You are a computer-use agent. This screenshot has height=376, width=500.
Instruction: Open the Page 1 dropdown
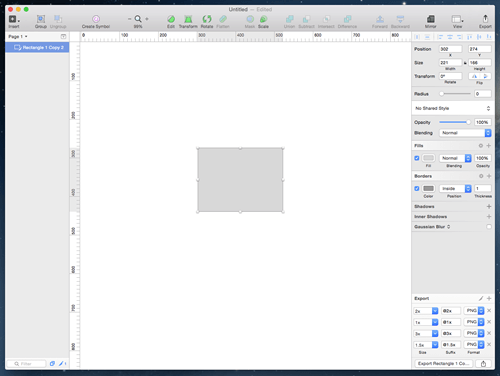click(x=18, y=36)
